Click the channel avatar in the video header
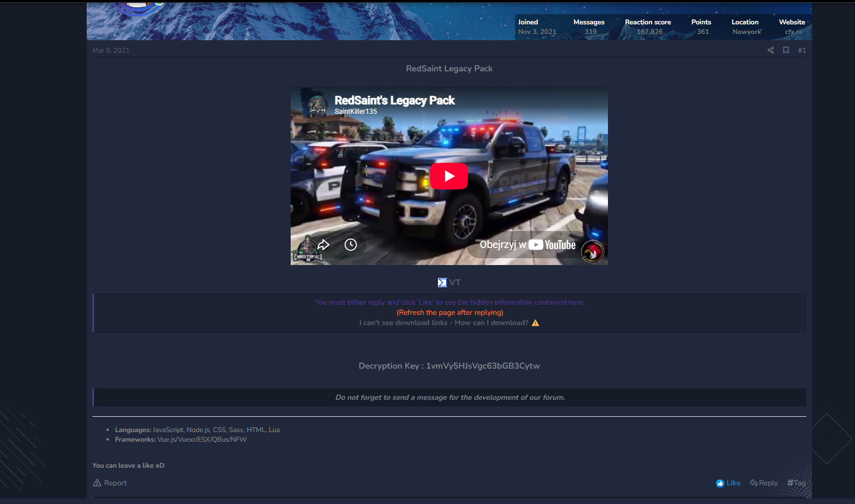855x504 pixels. (x=317, y=105)
